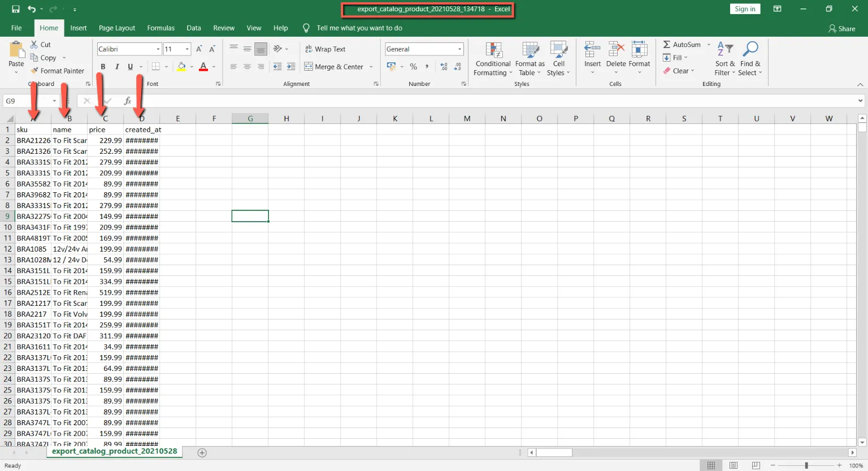
Task: Select the export_catalog_product_20210528 sheet tab
Action: [x=115, y=452]
